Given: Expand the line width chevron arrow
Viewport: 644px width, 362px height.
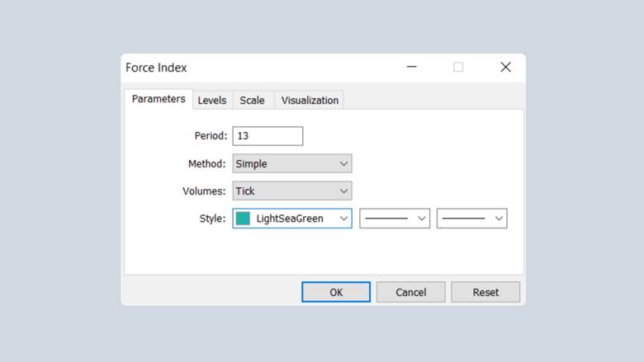Looking at the screenshot, I should click(499, 219).
